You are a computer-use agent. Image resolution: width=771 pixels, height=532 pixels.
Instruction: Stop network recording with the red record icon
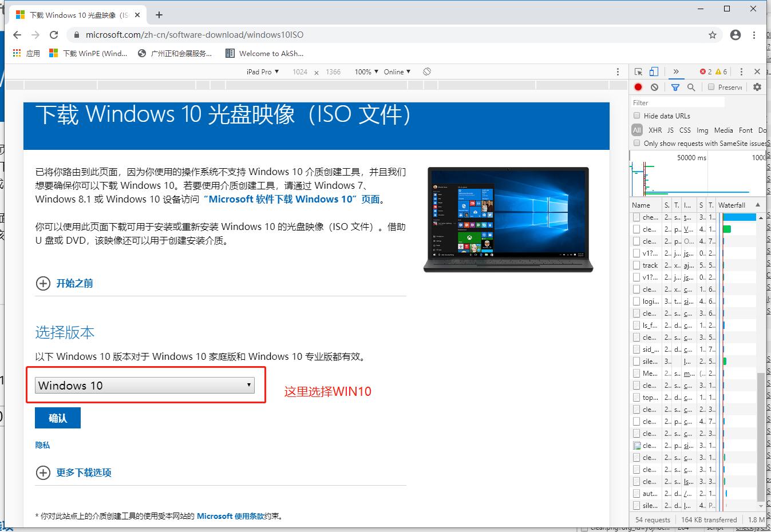coord(638,87)
